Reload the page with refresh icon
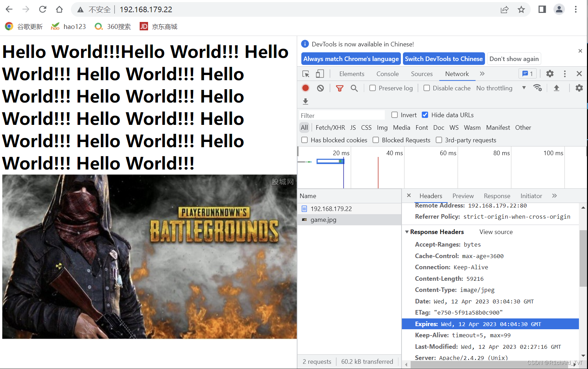 click(x=43, y=9)
